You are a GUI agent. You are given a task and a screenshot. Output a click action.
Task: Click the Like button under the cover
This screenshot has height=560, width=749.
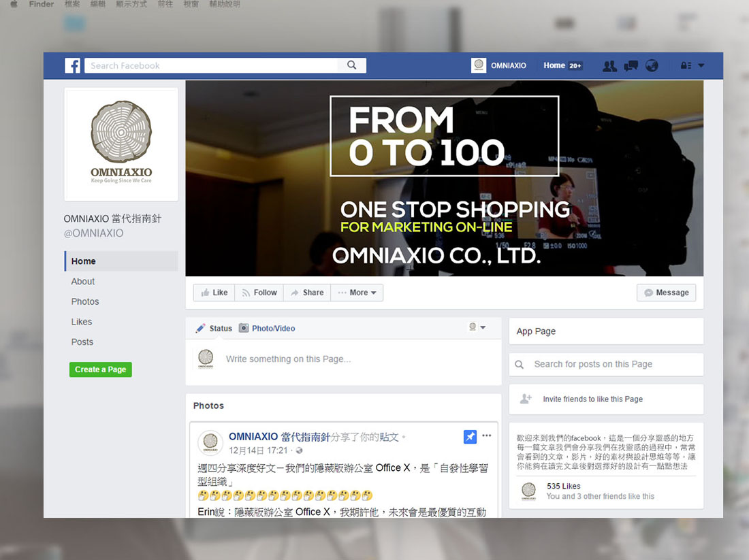[214, 293]
